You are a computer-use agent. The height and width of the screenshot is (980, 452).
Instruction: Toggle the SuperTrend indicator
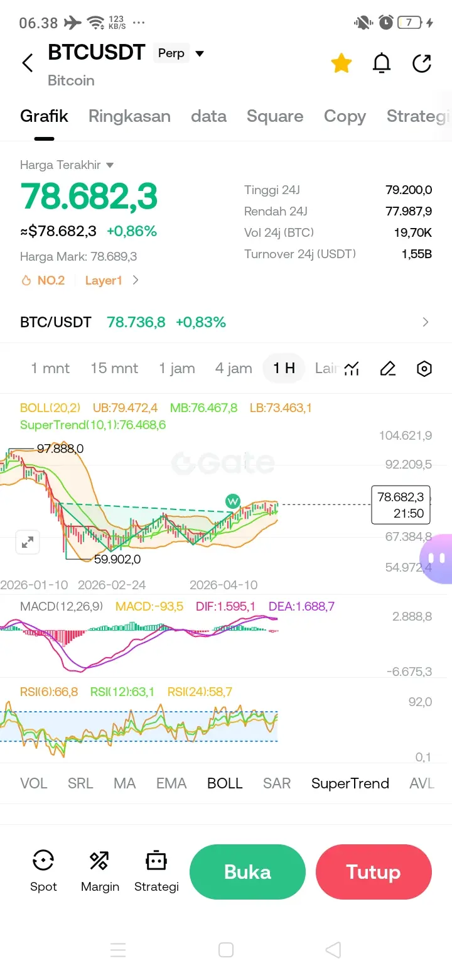[x=350, y=783]
